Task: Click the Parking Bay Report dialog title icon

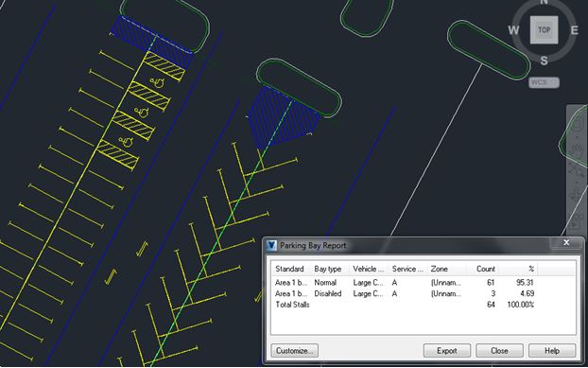Action: [271, 245]
